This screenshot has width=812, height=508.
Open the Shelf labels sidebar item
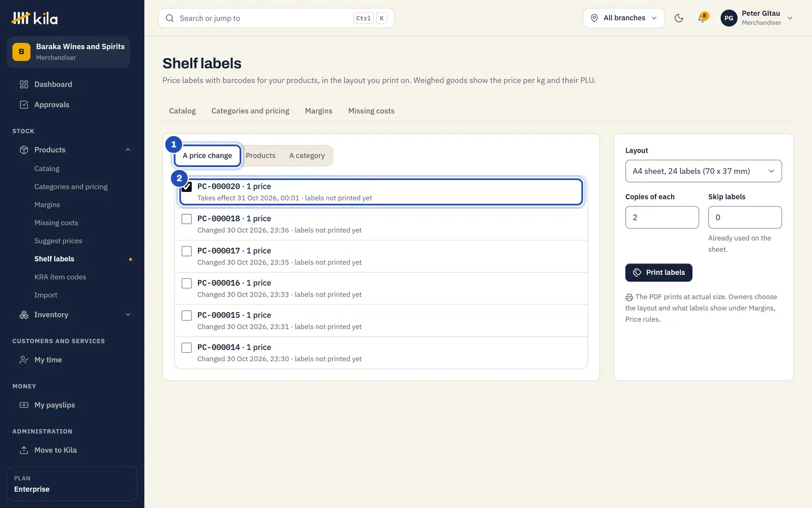point(54,259)
